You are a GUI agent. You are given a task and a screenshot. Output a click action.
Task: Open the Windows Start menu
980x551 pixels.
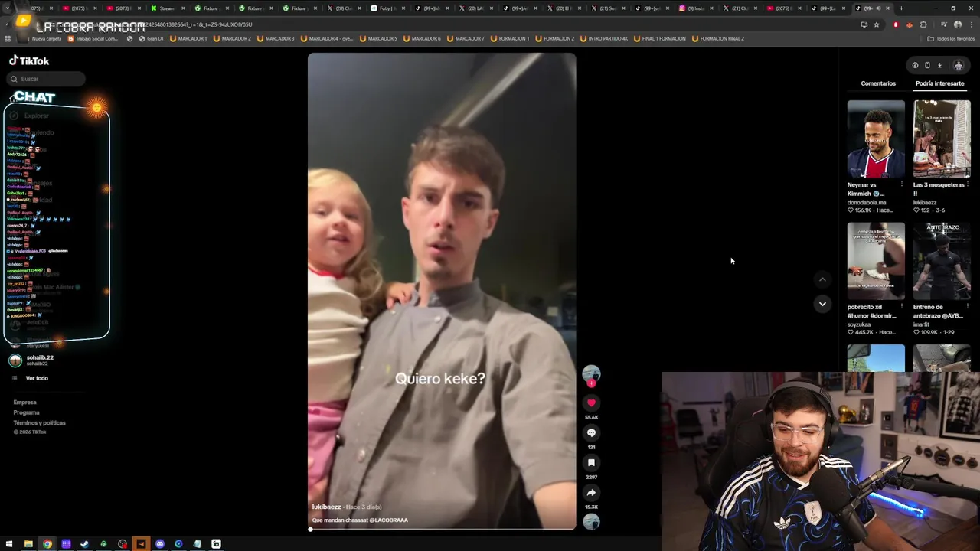pos(8,544)
